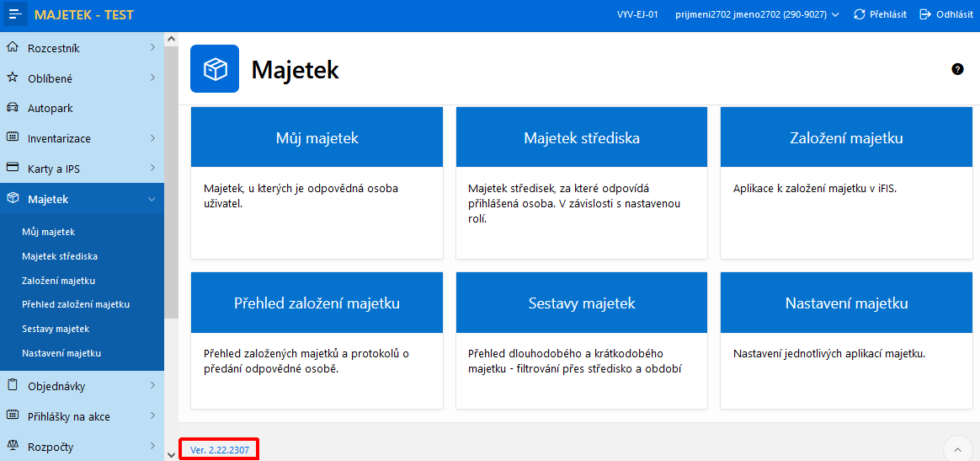Open help via the question mark icon

point(957,69)
